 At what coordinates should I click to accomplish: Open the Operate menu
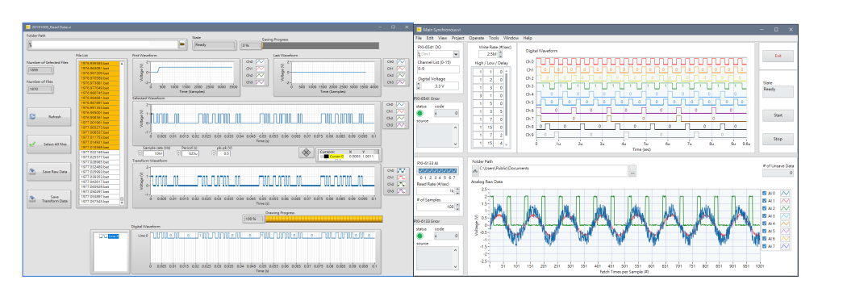pos(476,38)
